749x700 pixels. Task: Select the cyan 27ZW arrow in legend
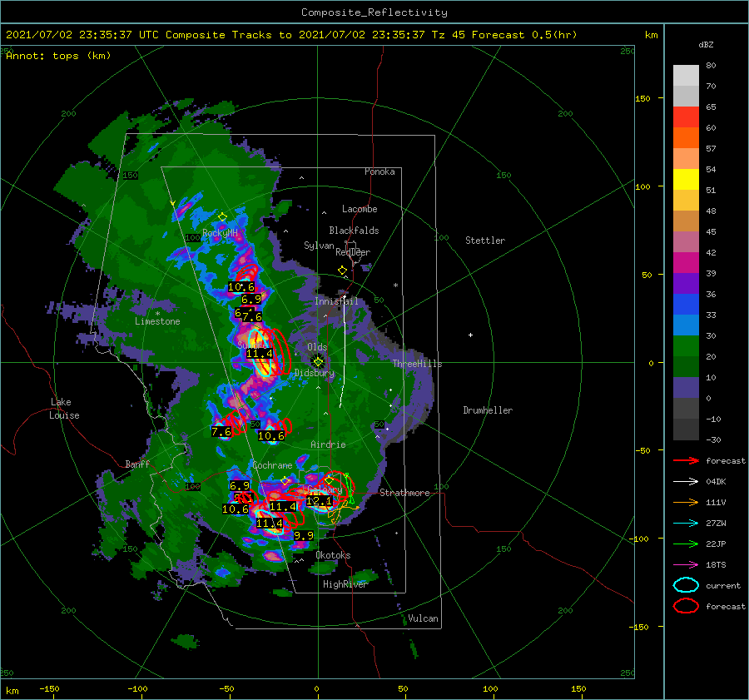tap(686, 524)
